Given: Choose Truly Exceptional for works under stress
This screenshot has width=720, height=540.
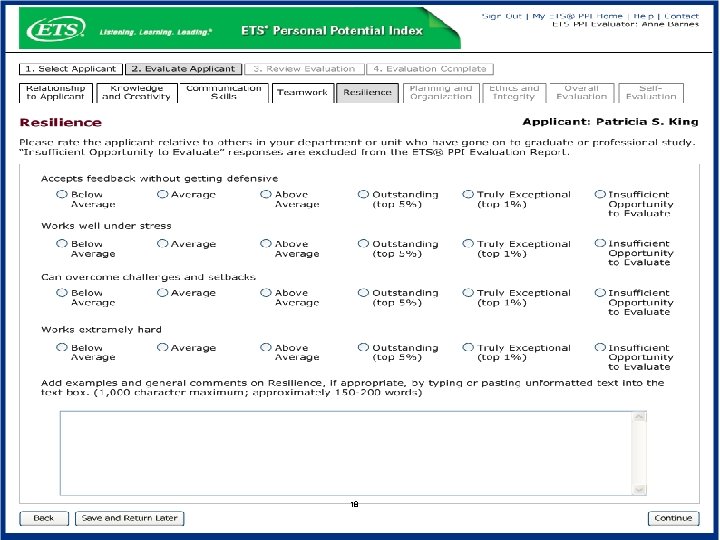Looking at the screenshot, I should [x=468, y=243].
